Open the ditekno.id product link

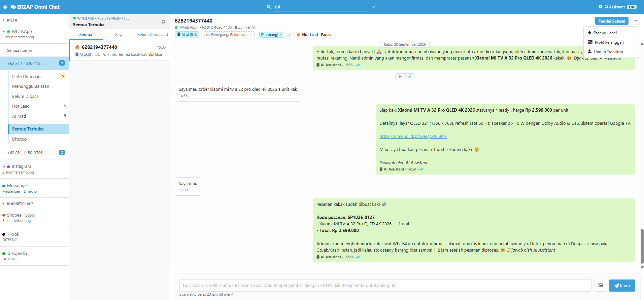[x=413, y=137]
